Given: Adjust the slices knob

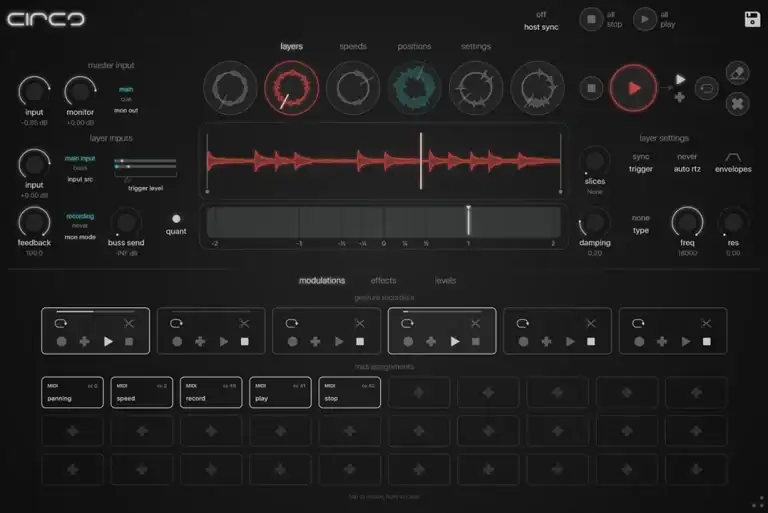Looking at the screenshot, I should coord(595,161).
